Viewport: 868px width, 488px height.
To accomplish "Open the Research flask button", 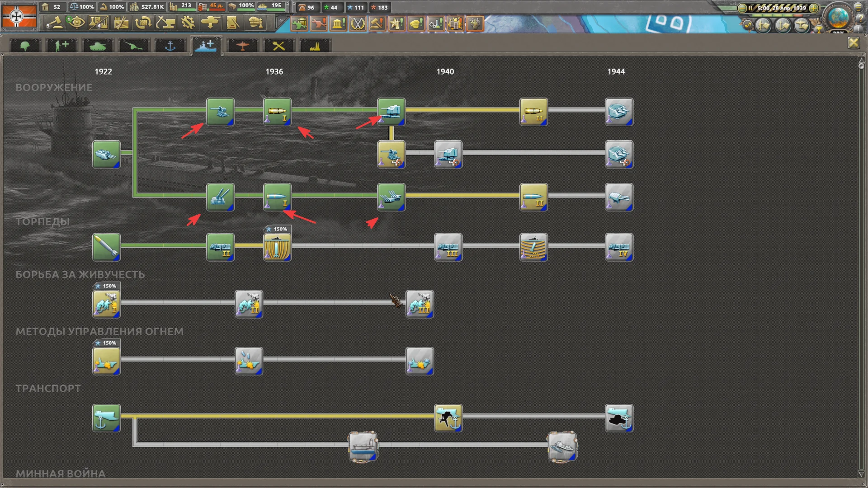I will pyautogui.click(x=99, y=23).
